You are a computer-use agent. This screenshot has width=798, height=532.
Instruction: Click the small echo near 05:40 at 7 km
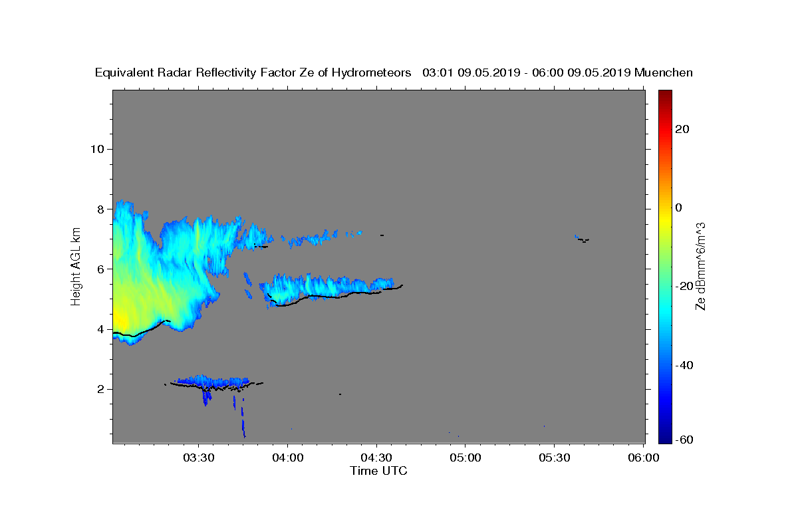pyautogui.click(x=582, y=238)
